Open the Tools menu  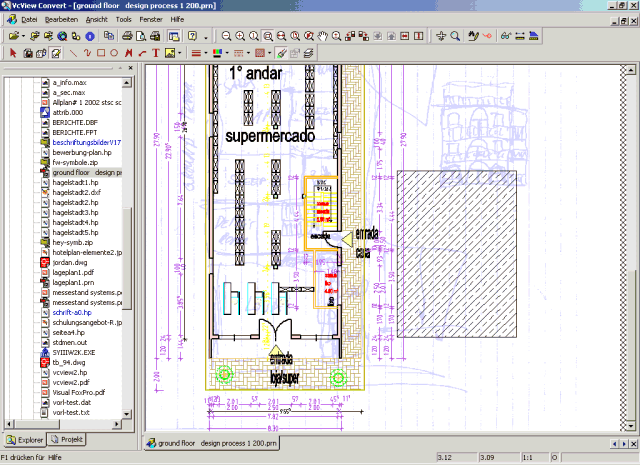[123, 19]
